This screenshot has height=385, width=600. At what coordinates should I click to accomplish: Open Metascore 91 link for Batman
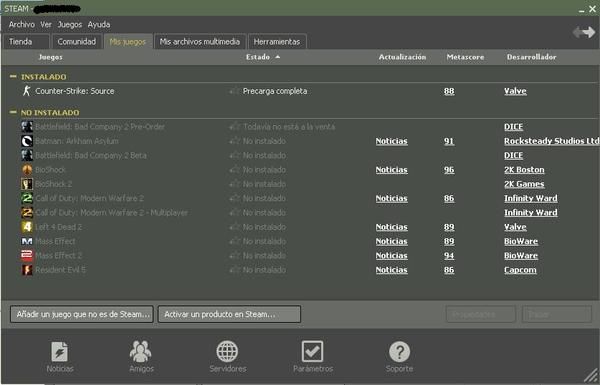coord(449,141)
